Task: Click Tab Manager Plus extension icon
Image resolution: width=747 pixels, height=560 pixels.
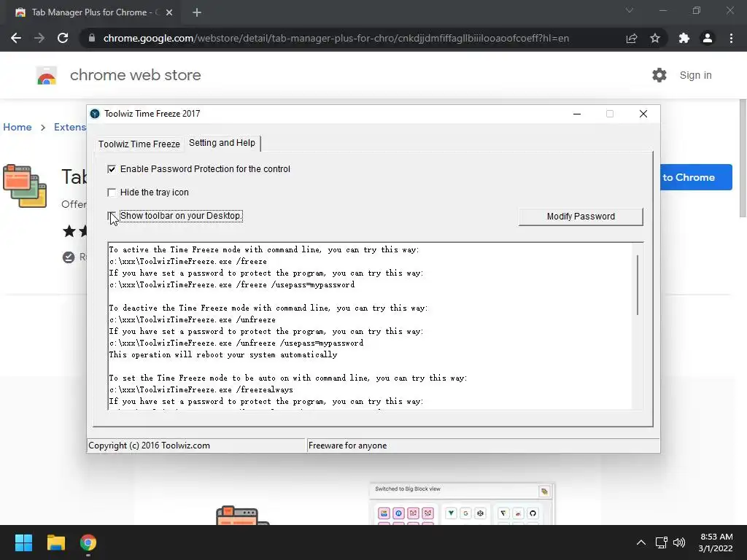Action: (25, 186)
